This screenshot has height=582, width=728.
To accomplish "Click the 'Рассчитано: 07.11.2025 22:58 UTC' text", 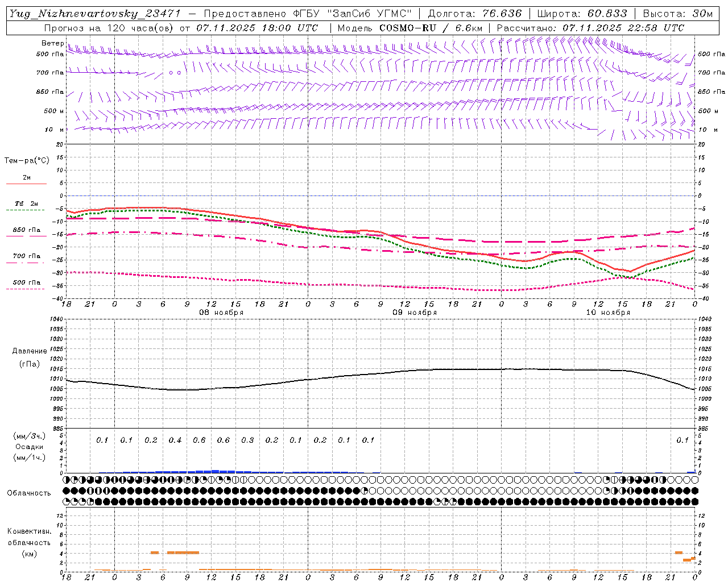I will tap(590, 28).
